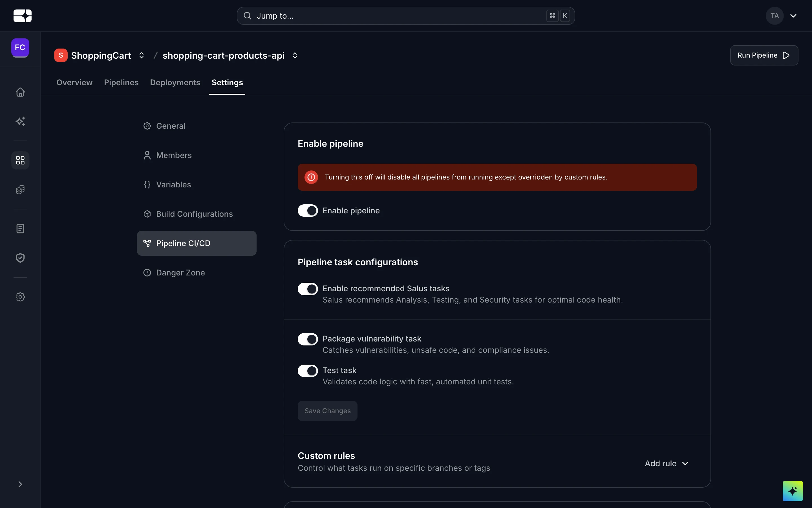Click the Test task label
This screenshot has height=508, width=812.
pos(339,370)
